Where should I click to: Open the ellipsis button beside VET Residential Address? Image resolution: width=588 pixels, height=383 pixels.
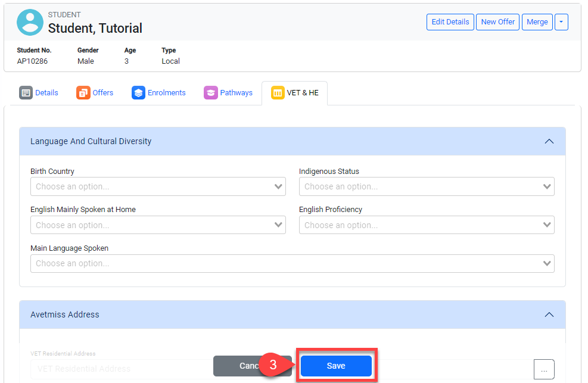point(543,369)
